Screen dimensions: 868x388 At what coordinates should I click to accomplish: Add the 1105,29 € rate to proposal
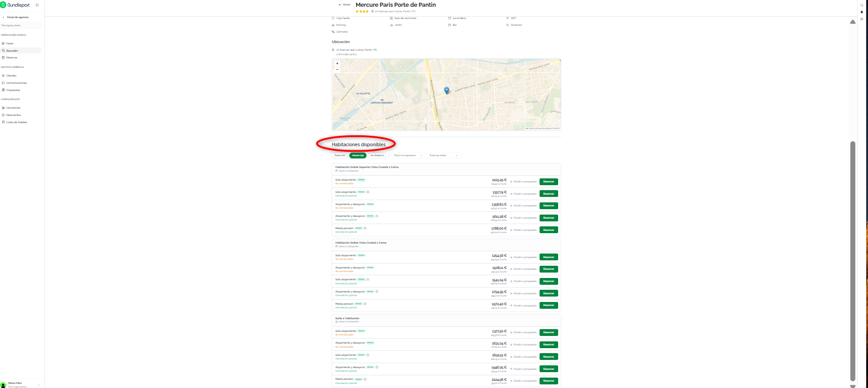tap(523, 182)
